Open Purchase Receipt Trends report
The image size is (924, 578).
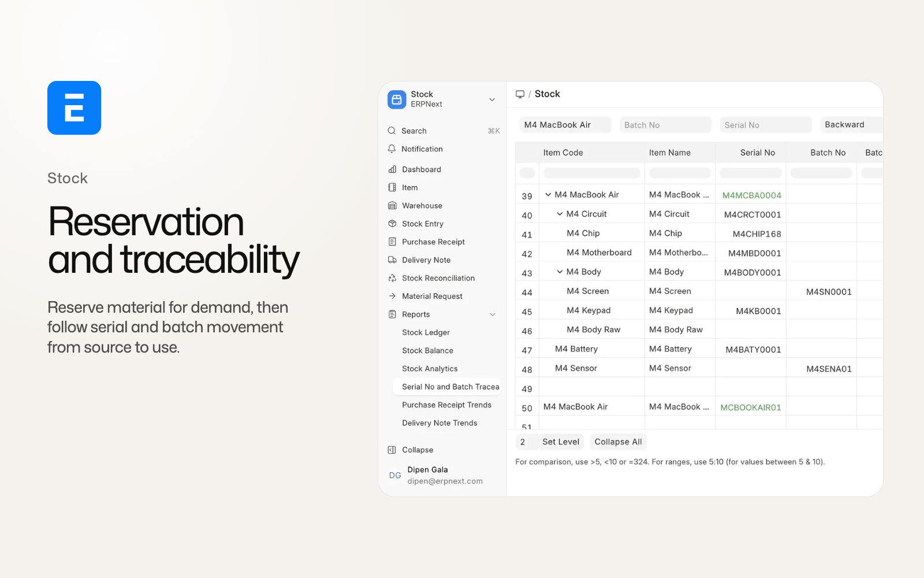coord(446,405)
